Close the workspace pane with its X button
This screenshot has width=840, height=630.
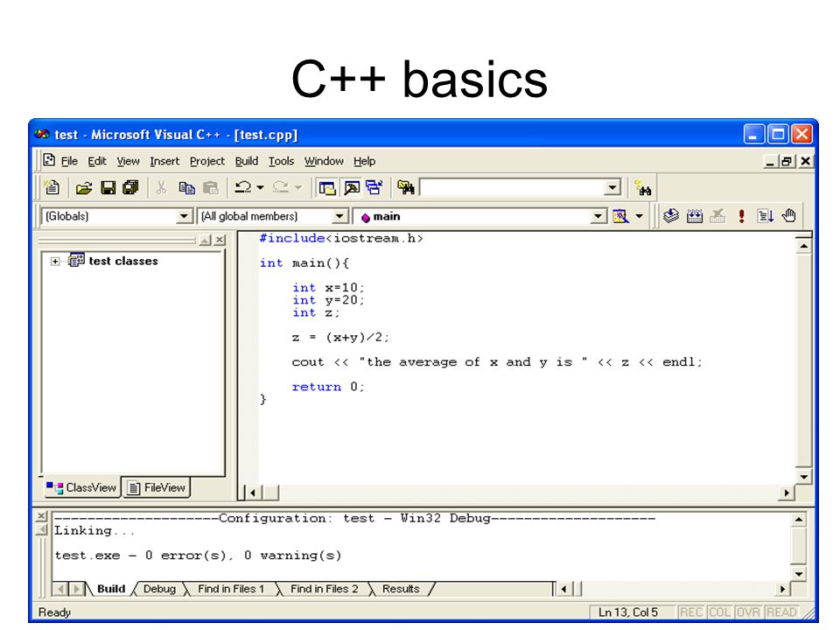point(220,240)
